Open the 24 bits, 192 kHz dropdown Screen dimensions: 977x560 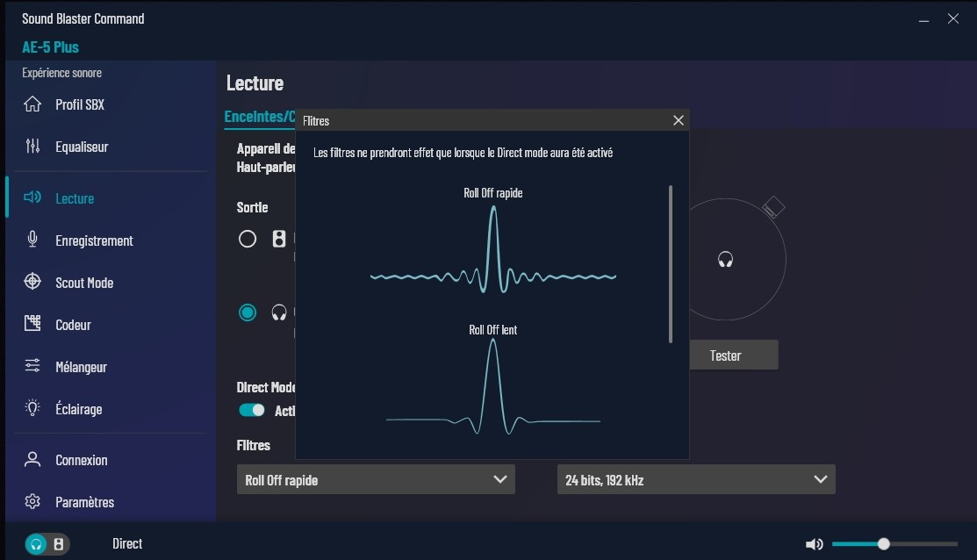(x=696, y=479)
